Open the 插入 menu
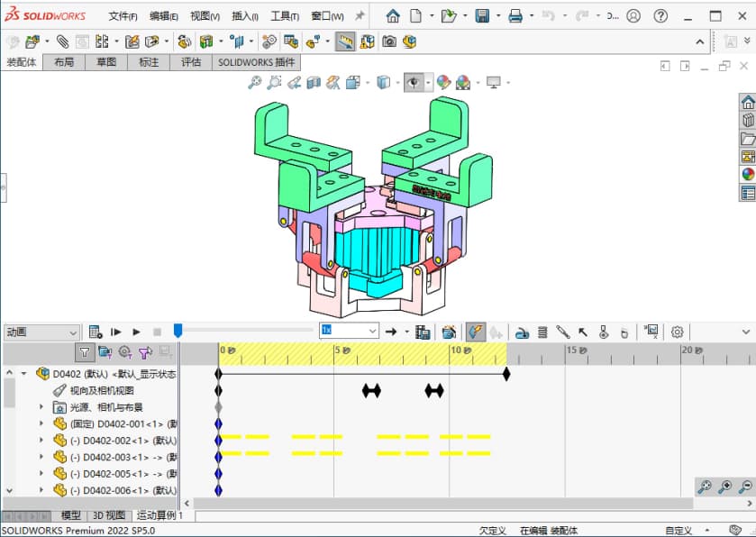756x537 pixels. pyautogui.click(x=244, y=16)
